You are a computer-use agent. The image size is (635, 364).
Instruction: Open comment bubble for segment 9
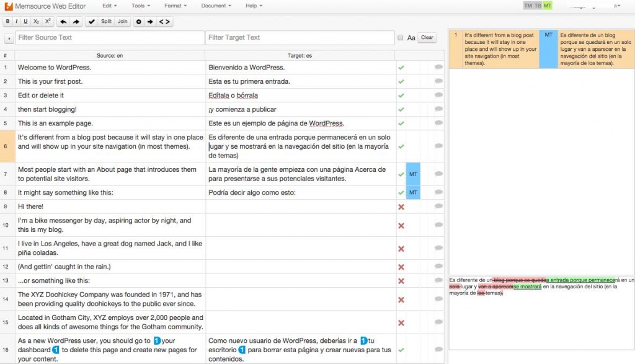tap(438, 206)
